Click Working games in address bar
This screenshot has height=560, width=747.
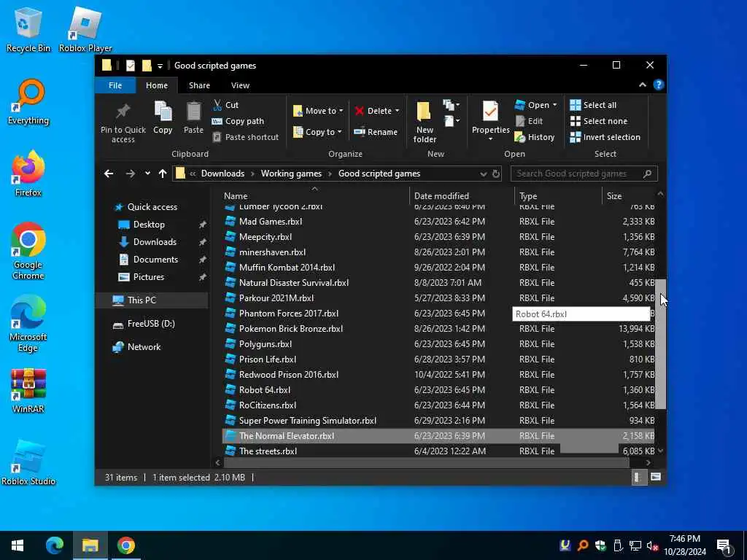[x=291, y=174]
